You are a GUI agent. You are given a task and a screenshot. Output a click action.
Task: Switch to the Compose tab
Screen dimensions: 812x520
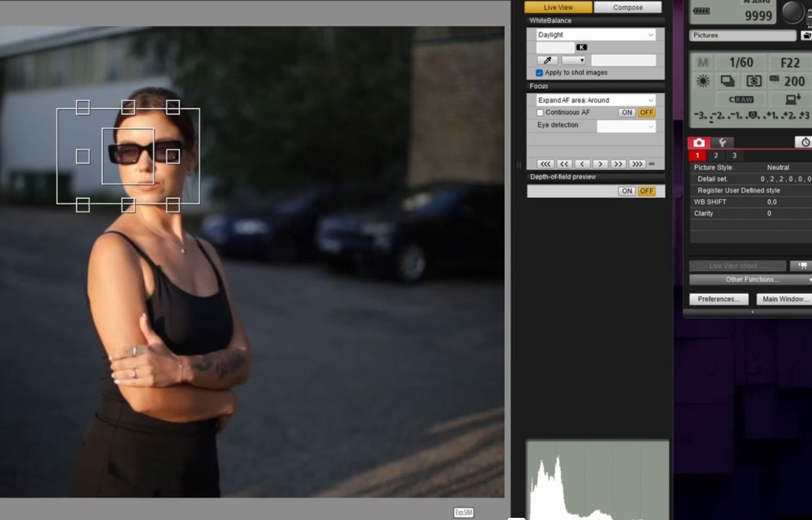click(x=627, y=7)
